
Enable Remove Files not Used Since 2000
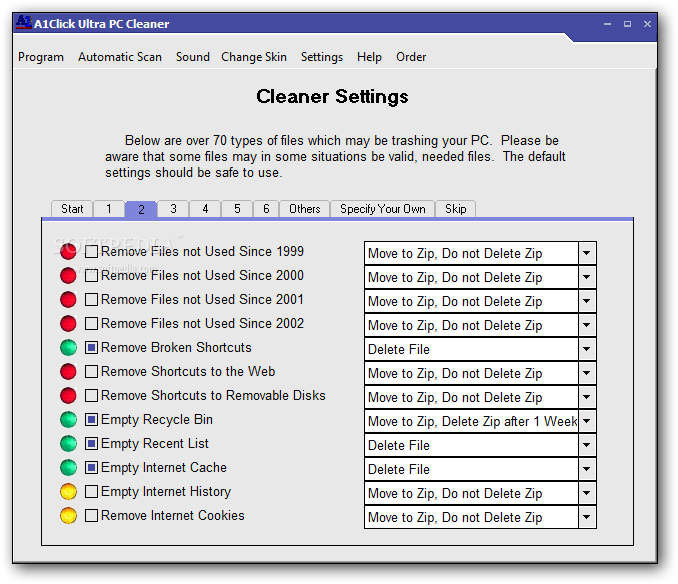(91, 275)
